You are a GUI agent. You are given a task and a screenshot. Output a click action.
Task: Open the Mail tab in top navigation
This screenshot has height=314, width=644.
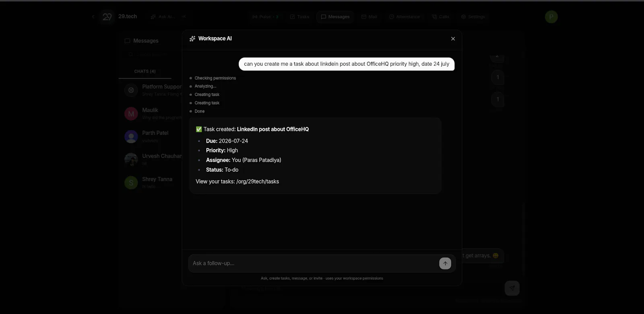click(369, 17)
